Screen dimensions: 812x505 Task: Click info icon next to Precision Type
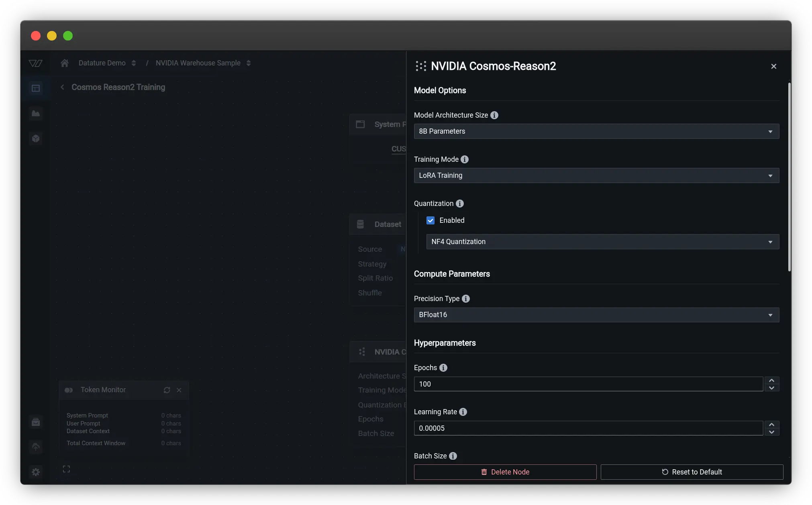click(466, 299)
